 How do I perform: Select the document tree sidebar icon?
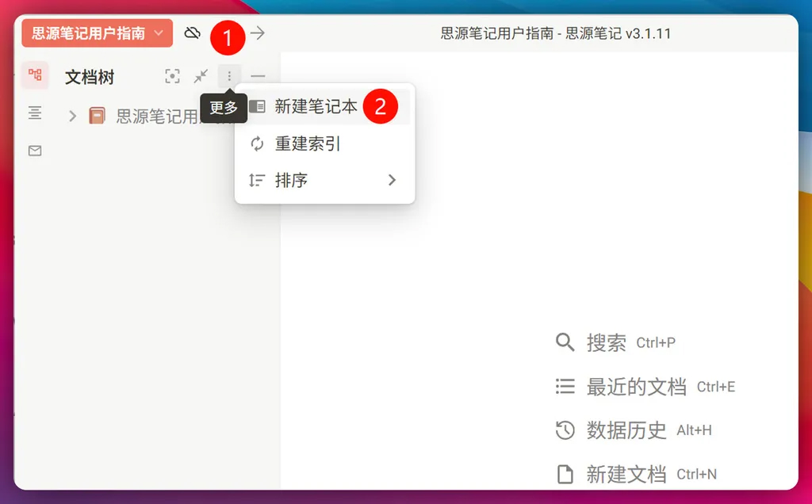point(35,75)
